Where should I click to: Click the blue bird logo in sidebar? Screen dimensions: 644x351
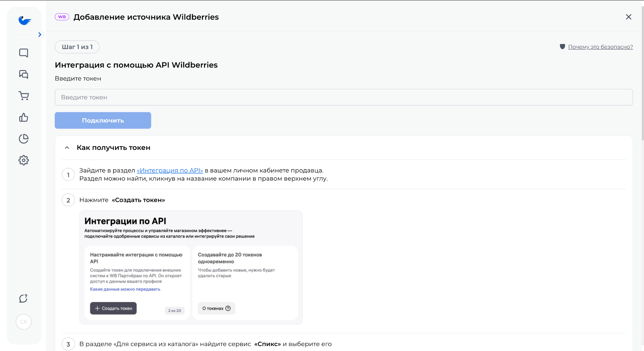[x=25, y=20]
